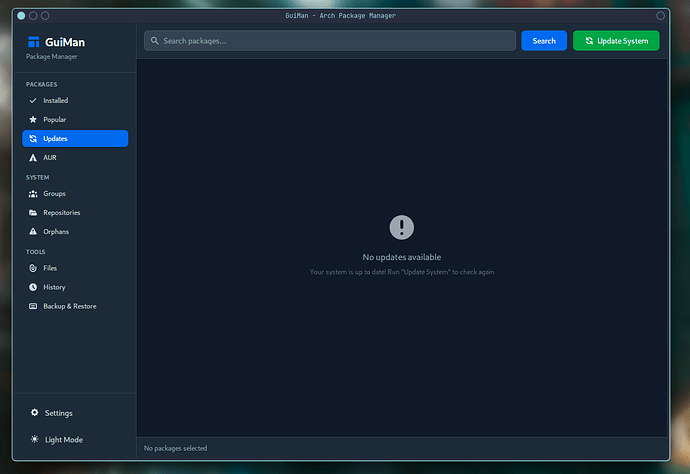Click the Popular star icon
The height and width of the screenshot is (474, 690).
(33, 120)
